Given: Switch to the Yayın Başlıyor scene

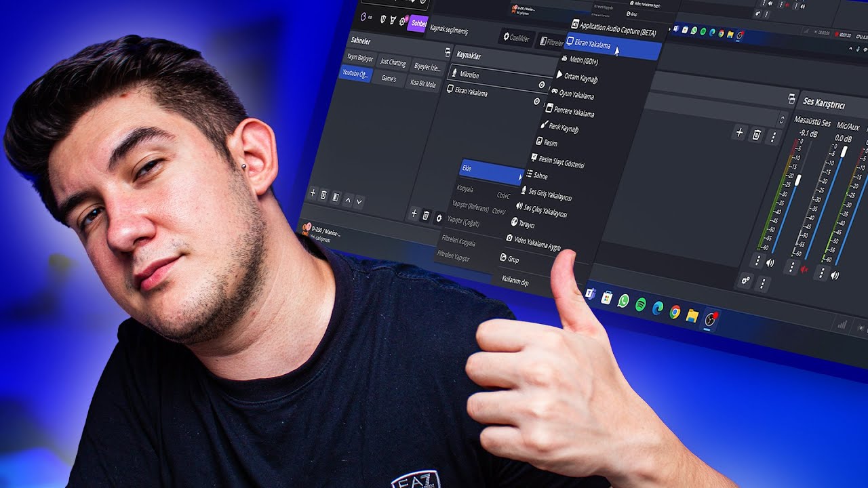Looking at the screenshot, I should pyautogui.click(x=360, y=58).
